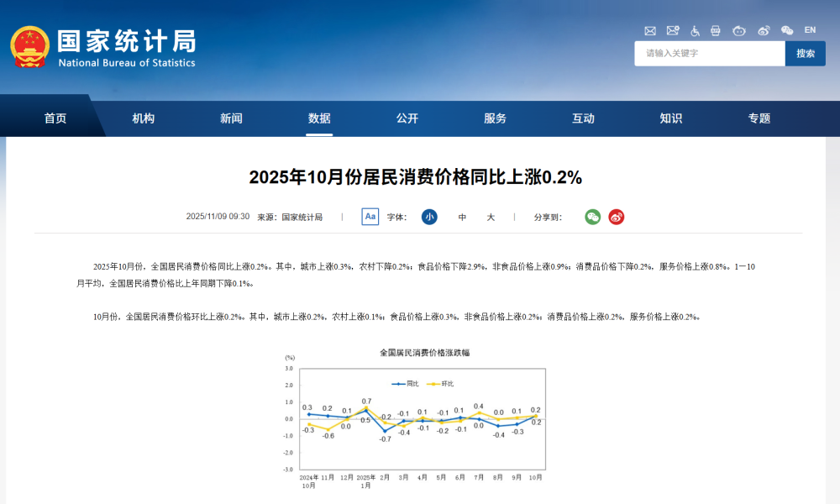Click the 同比 legend item on the chart
The width and height of the screenshot is (840, 504).
[x=411, y=384]
